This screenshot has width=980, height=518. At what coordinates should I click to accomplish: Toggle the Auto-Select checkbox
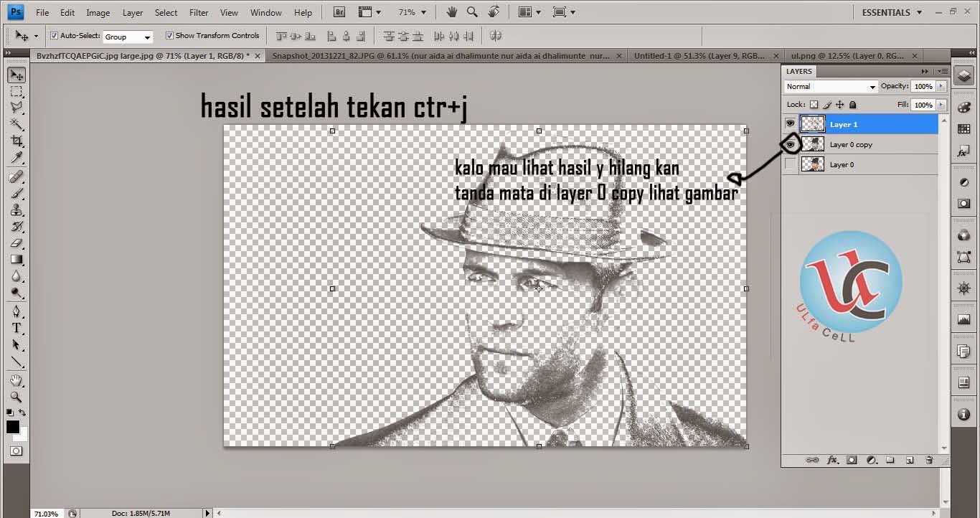[54, 35]
